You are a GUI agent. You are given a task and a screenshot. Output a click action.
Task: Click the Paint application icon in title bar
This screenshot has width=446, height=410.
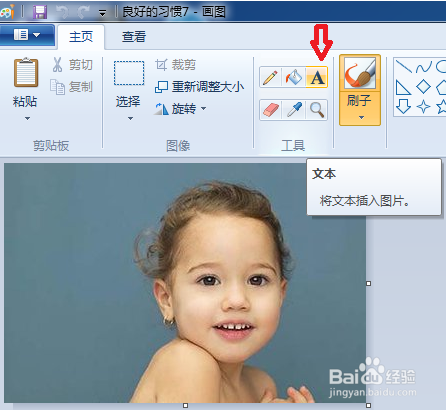click(x=8, y=12)
